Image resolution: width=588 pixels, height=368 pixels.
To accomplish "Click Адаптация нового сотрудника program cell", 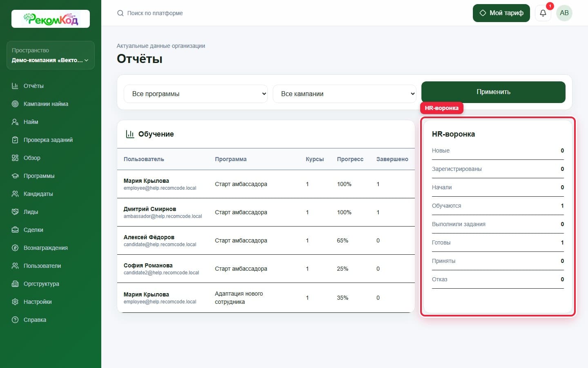I will pos(239,298).
